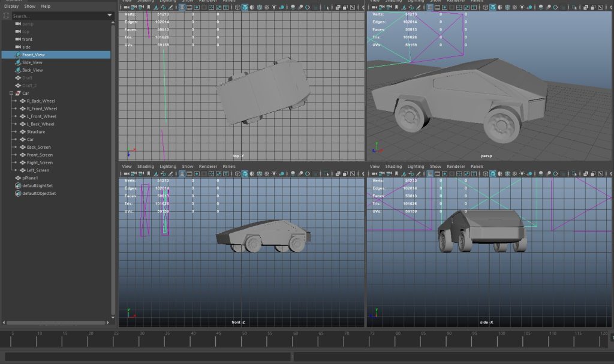Click Image Plane icon in front panel toolbar

pos(156,173)
